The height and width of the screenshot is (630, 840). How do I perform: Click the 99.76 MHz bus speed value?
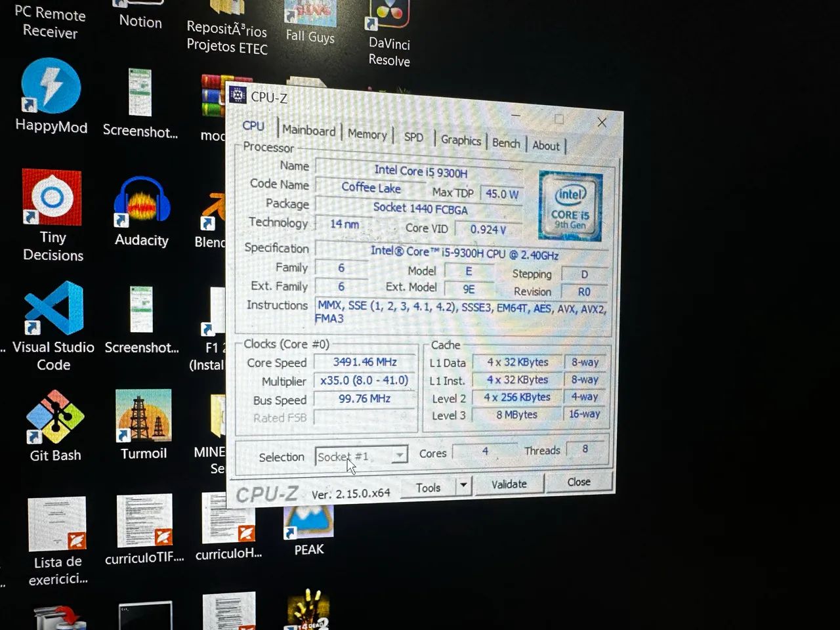365,398
